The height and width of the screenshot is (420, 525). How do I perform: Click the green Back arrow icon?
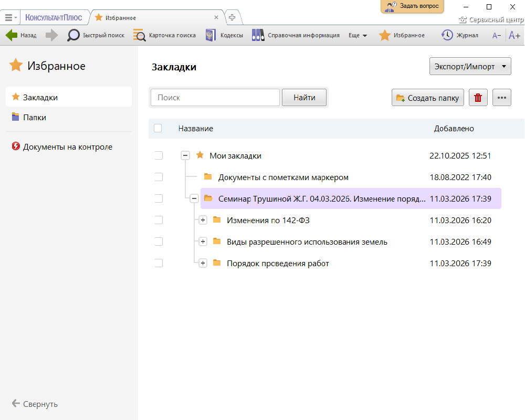[x=12, y=35]
